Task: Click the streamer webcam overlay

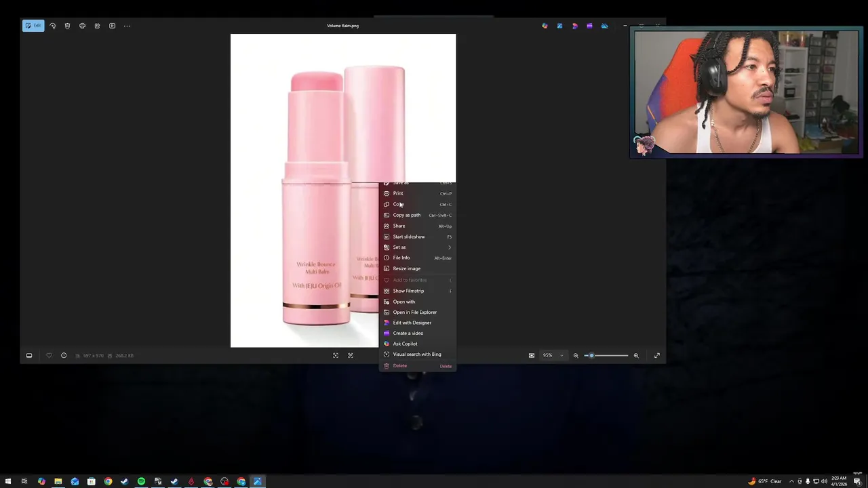Action: (x=746, y=91)
